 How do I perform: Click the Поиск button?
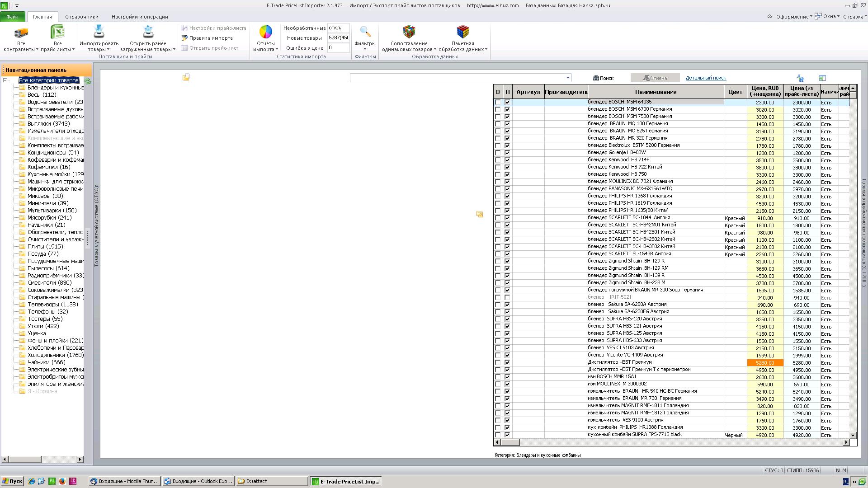(604, 78)
